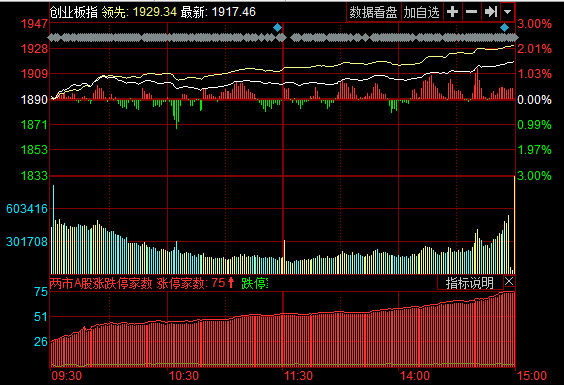564x385 pixels.
Task: Click the 两市A股涨跌停家数 indicator label
Action: (101, 284)
